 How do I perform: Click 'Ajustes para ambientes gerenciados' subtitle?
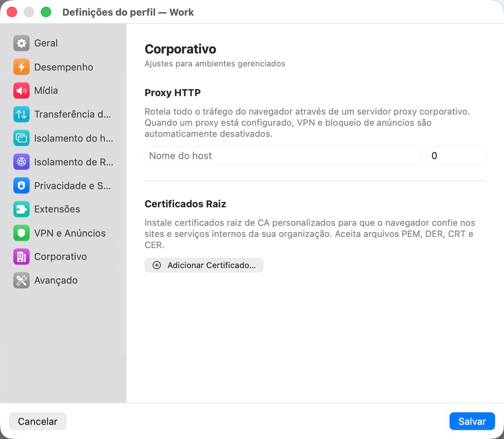tap(215, 63)
